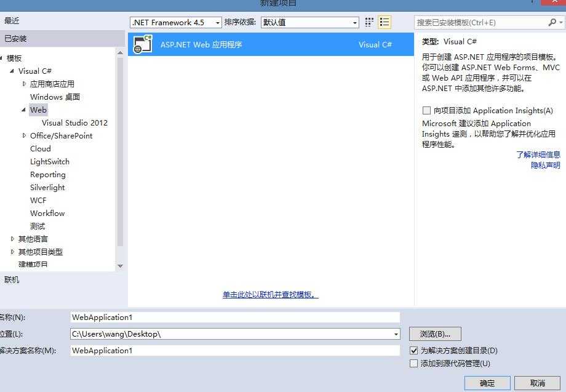Click 取消 button
This screenshot has width=566, height=392.
tap(537, 383)
